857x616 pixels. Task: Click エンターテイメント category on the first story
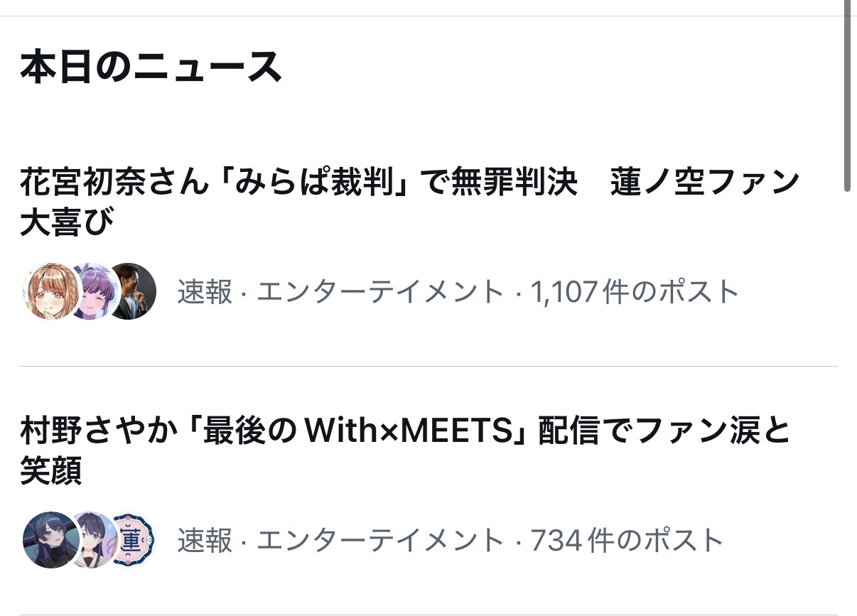(x=379, y=292)
